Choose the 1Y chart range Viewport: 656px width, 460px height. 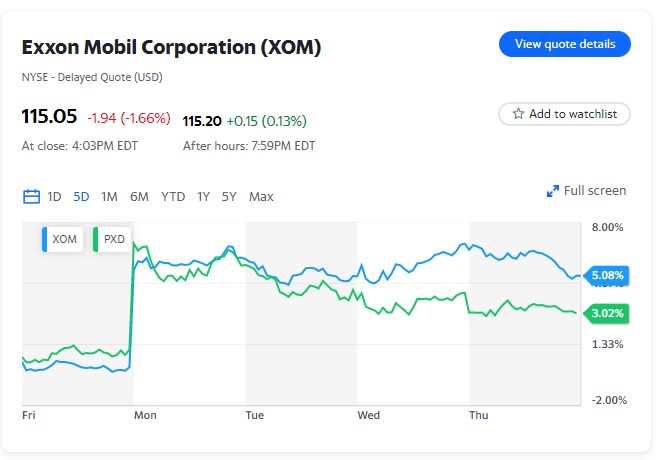pyautogui.click(x=203, y=197)
